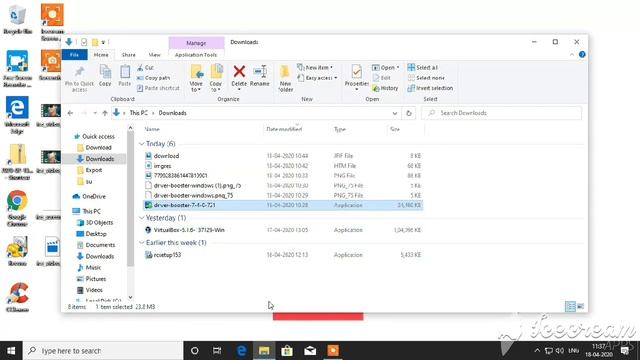Open the Copy to dropdown
The height and width of the screenshot is (360, 640).
tap(216, 78)
